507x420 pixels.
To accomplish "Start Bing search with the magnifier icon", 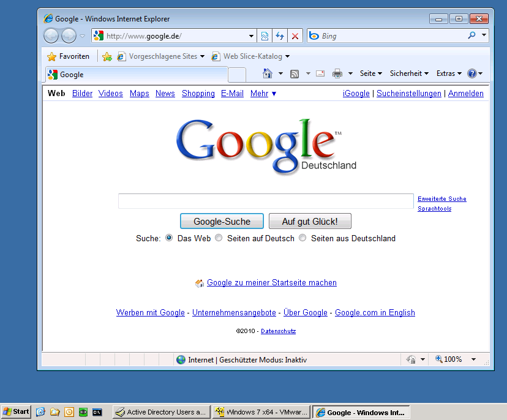I will (471, 36).
